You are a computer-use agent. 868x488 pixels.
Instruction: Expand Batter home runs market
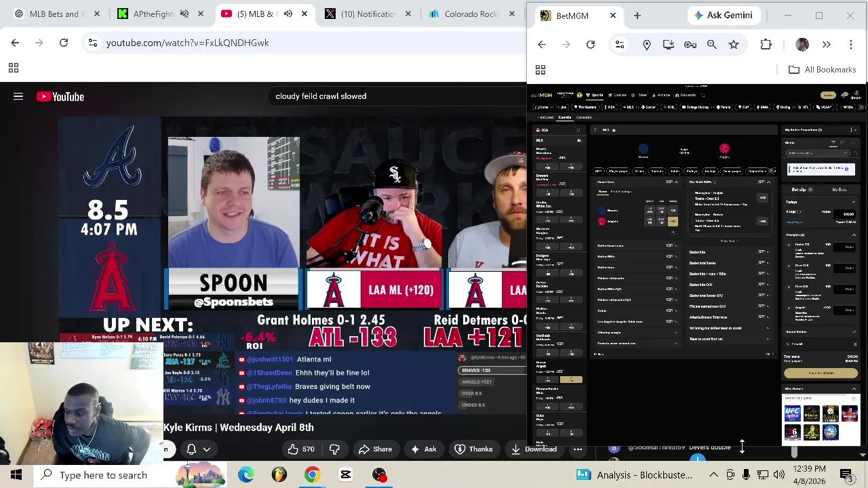click(x=677, y=245)
